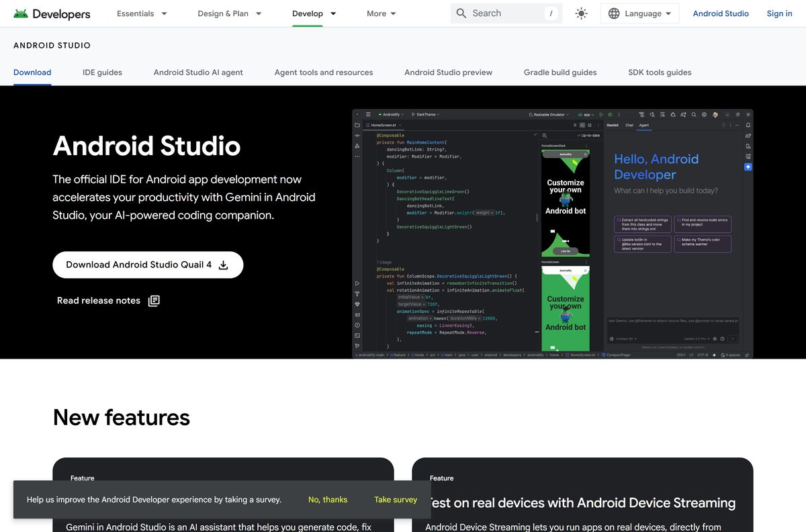Click the New features heading
The width and height of the screenshot is (806, 532).
(x=122, y=417)
